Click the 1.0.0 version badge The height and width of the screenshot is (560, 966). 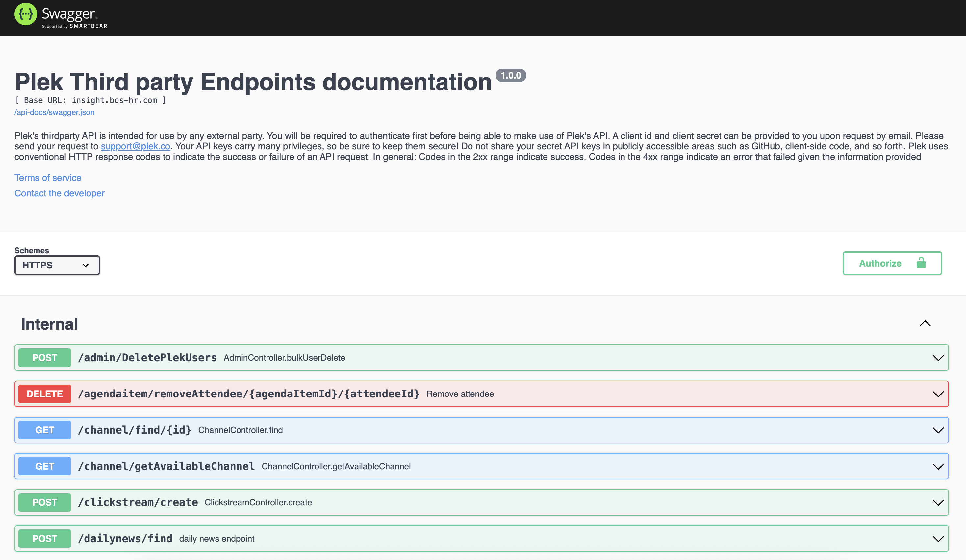pos(511,75)
